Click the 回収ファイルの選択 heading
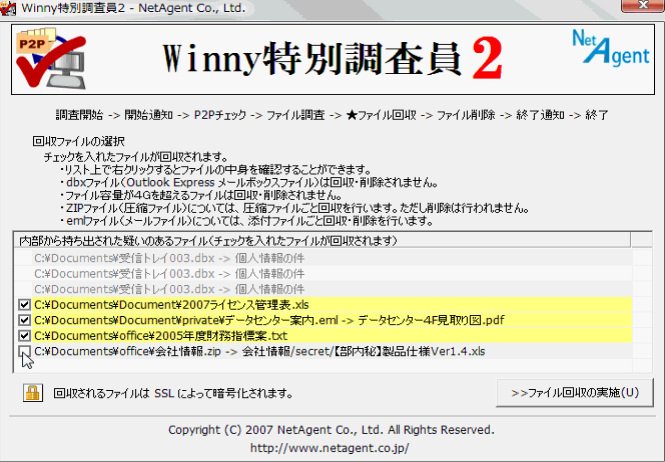The width and height of the screenshot is (665, 462). click(x=78, y=141)
